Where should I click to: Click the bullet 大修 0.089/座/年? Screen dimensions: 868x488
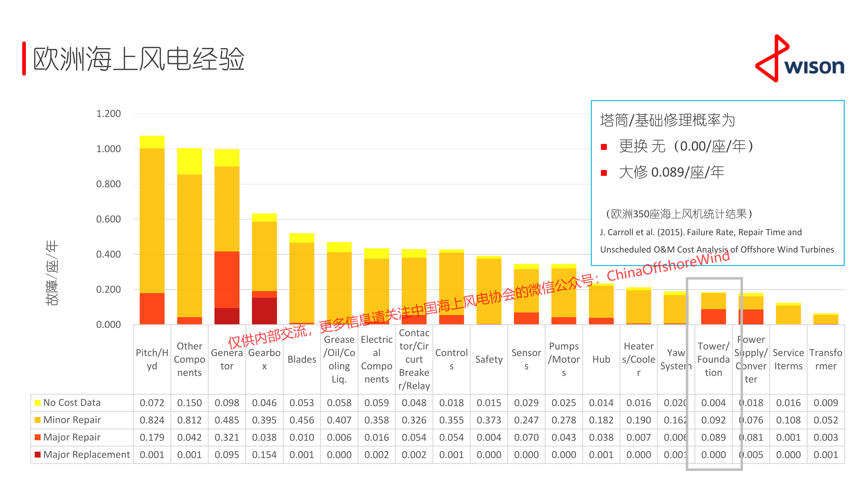click(671, 172)
